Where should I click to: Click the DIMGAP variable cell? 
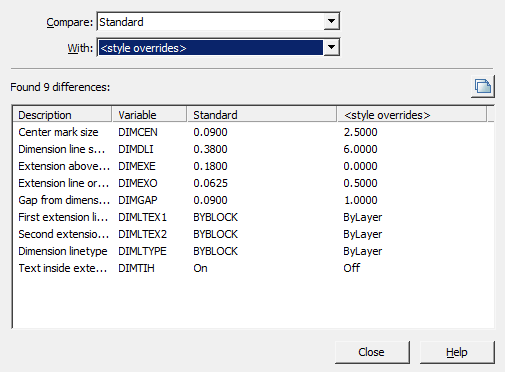pyautogui.click(x=138, y=200)
